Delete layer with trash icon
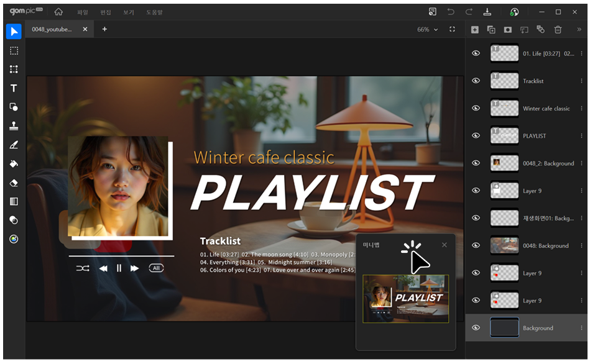Screen dimensions: 590x364 [x=558, y=30]
